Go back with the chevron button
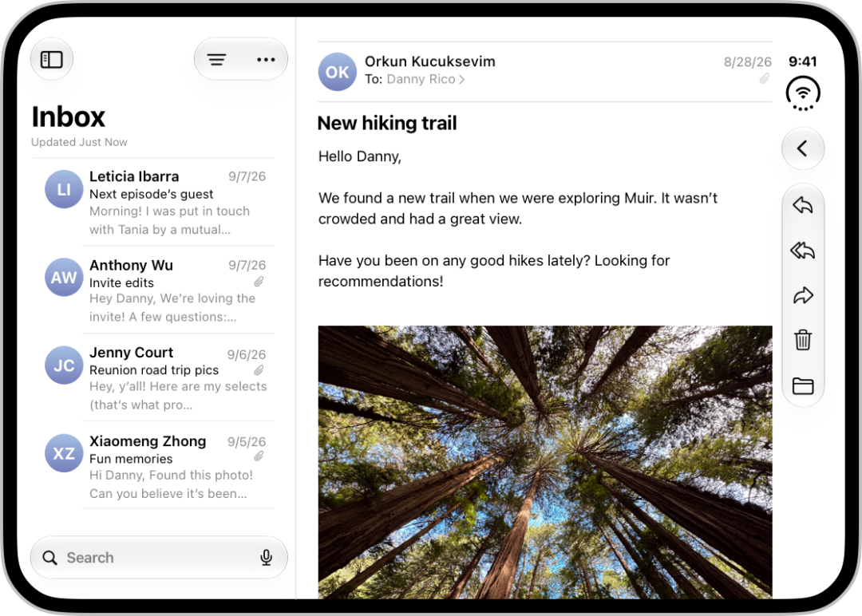The height and width of the screenshot is (616, 862). point(803,148)
